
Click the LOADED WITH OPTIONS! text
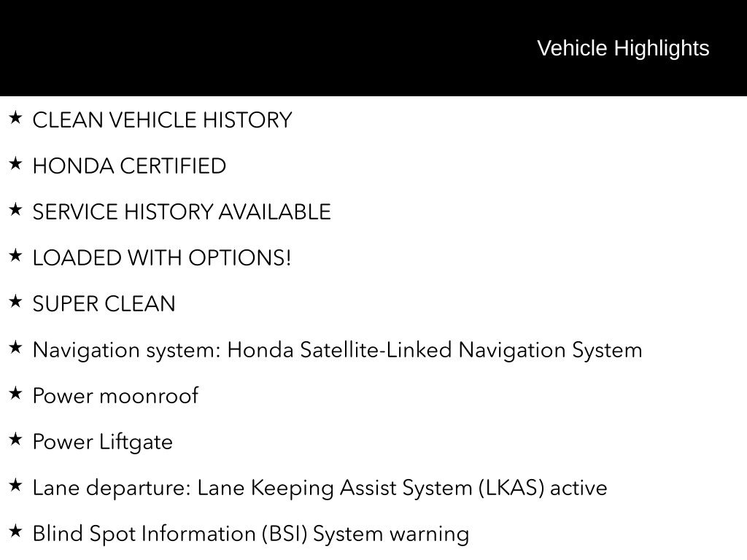(x=161, y=258)
